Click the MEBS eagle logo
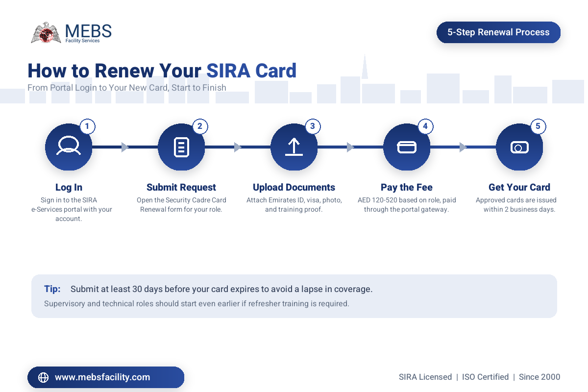588x392 pixels. pos(46,33)
